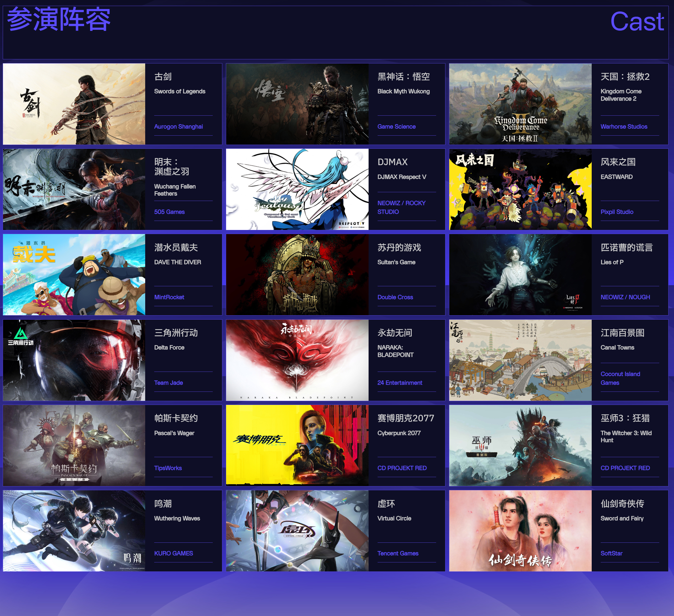Open the Game Science developer link
The image size is (674, 616).
396,126
